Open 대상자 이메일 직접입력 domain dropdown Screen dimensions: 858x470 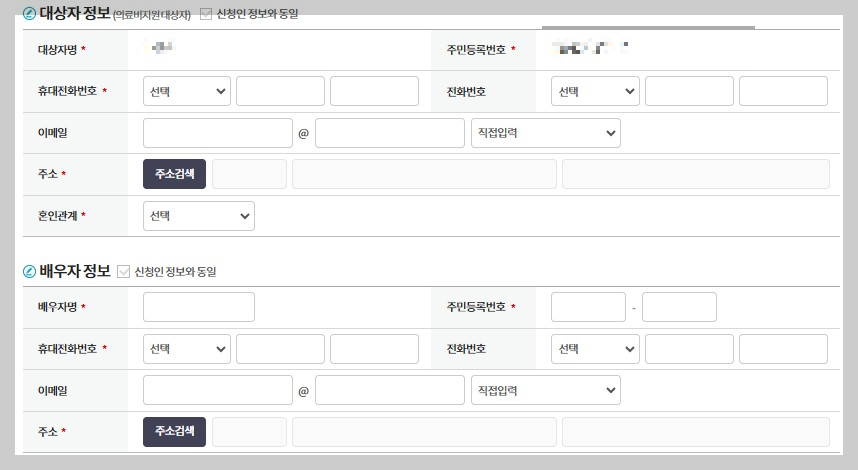coord(546,133)
